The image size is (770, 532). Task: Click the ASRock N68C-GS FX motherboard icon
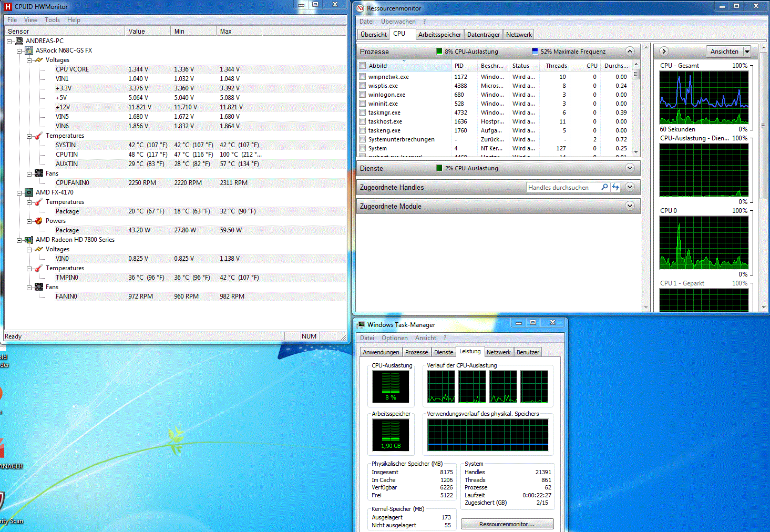tap(29, 50)
